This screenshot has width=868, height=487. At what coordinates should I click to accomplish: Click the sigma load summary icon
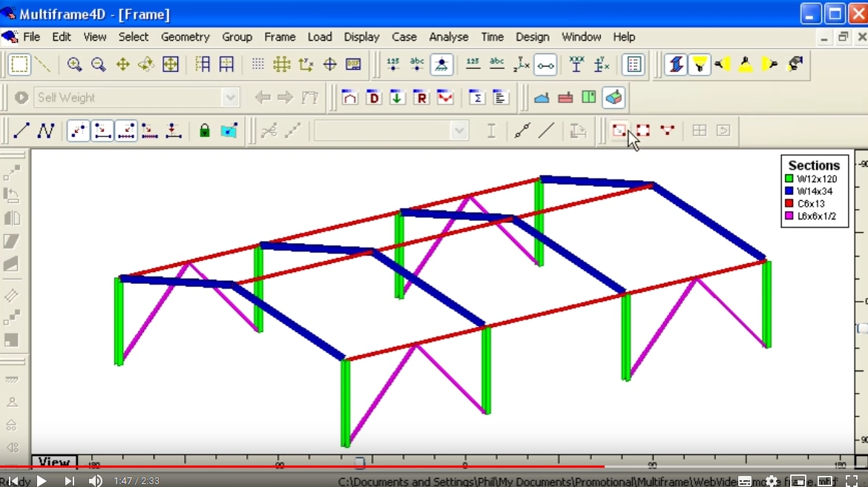[x=477, y=97]
